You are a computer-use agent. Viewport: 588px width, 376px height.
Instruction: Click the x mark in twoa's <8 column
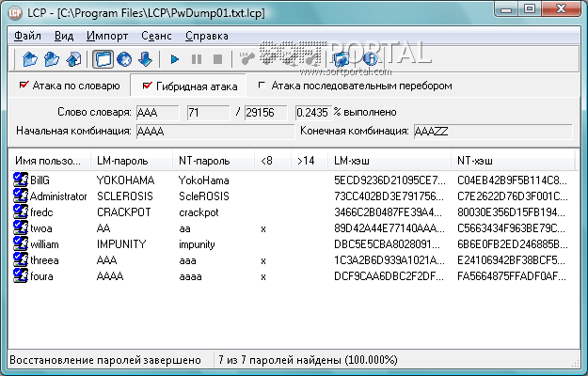[263, 228]
